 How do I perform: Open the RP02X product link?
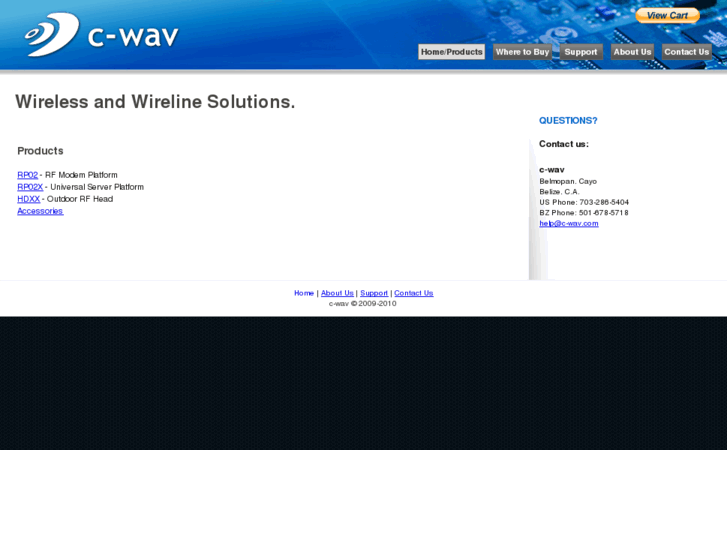pos(30,187)
